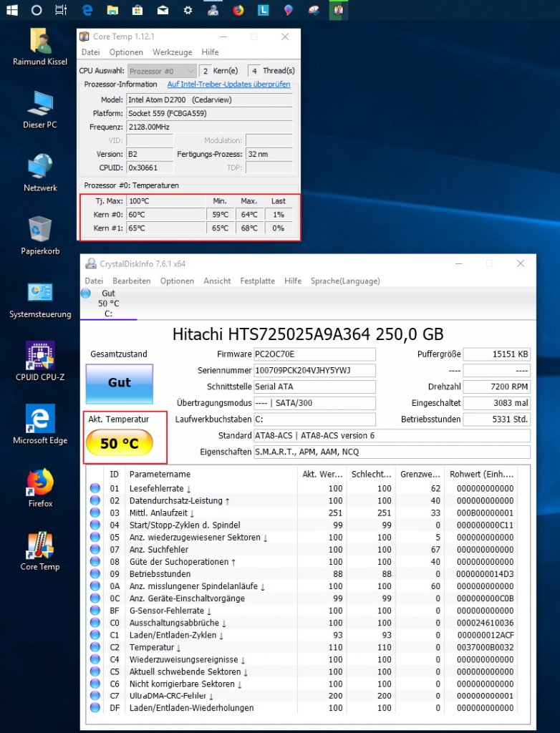Select the Systemsteuerung desktop icon
560x733 pixels.
click(40, 299)
